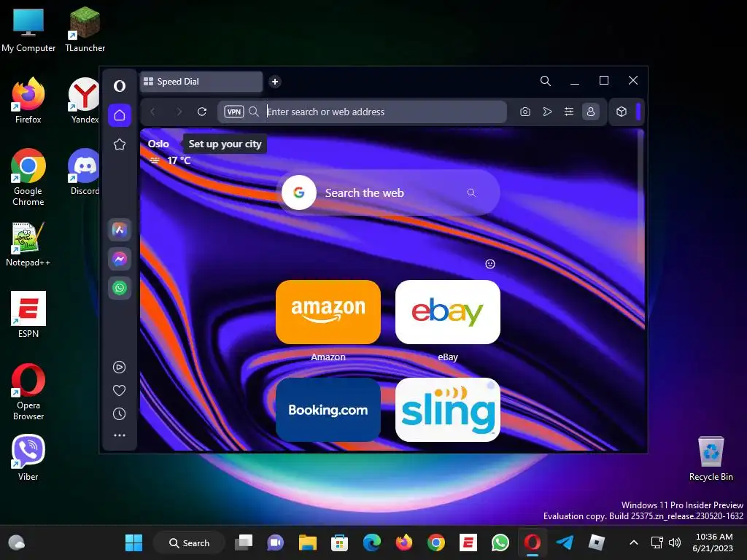Open the Chat icon in the taskbar
This screenshot has width=747, height=560.
pyautogui.click(x=275, y=542)
